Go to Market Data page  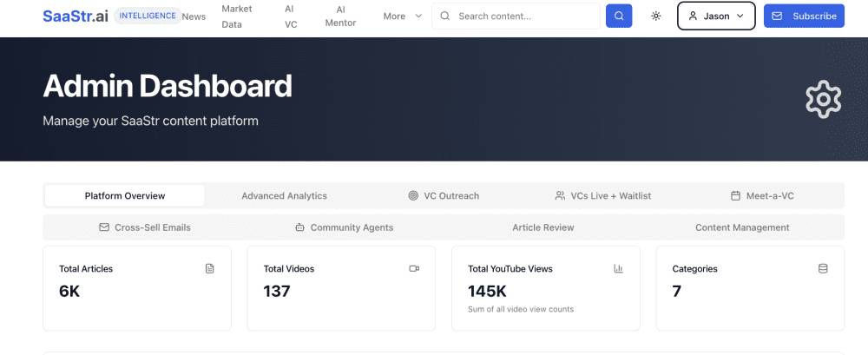point(237,16)
